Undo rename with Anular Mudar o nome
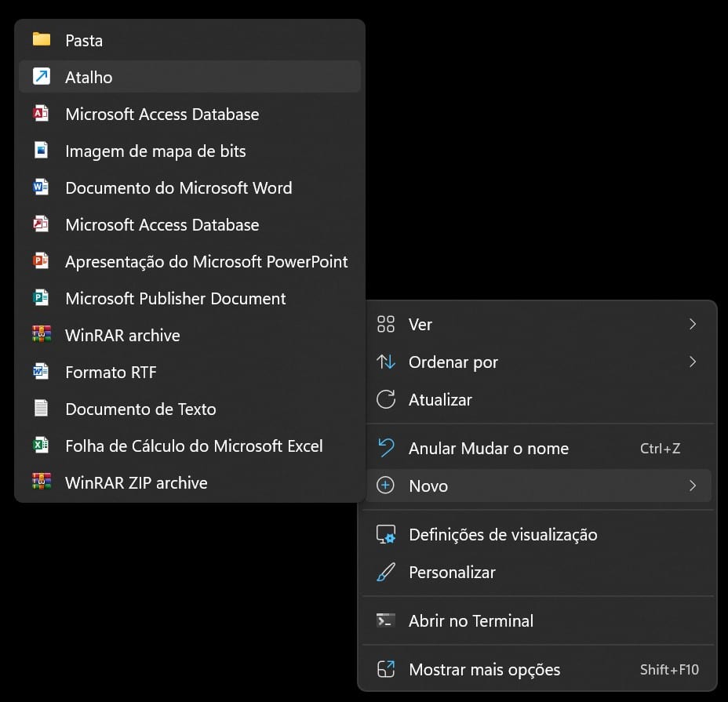 (488, 449)
